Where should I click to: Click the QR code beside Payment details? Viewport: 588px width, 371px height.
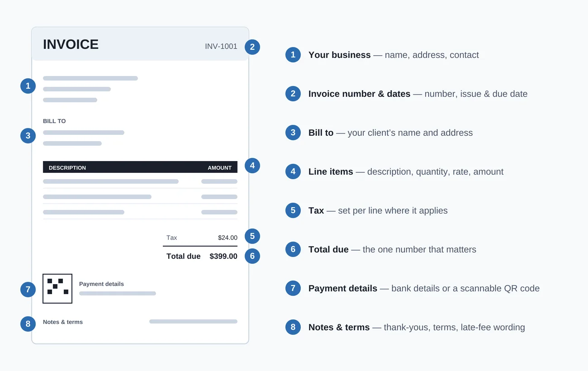click(57, 289)
